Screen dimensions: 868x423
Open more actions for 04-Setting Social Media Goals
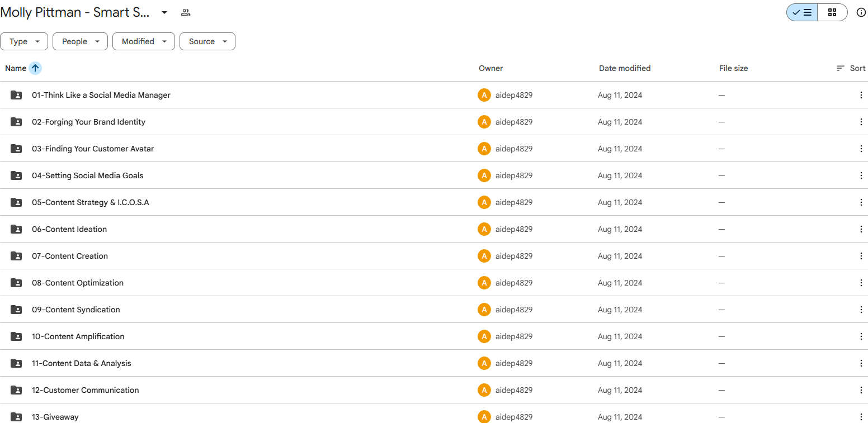(x=861, y=175)
